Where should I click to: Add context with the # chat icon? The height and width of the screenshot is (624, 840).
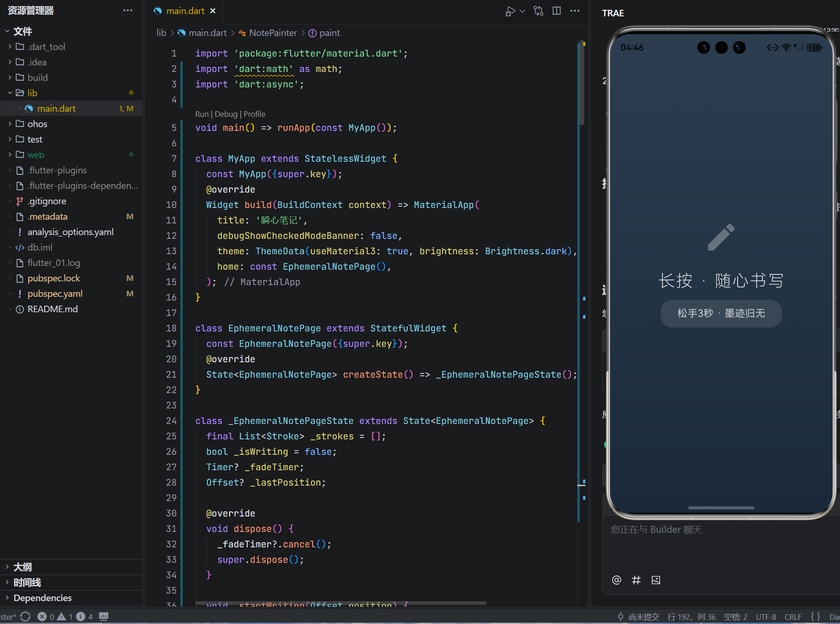[x=636, y=580]
